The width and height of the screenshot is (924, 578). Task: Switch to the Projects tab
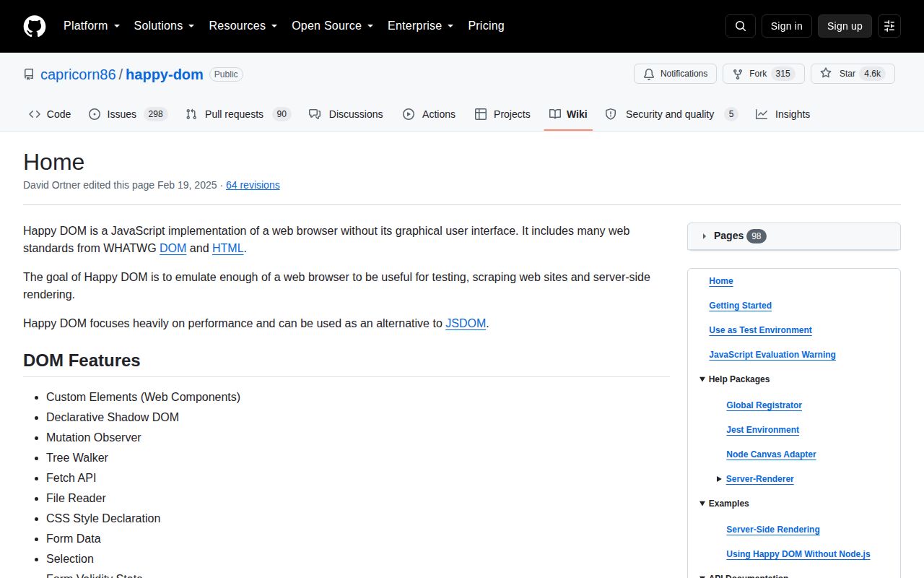point(502,114)
